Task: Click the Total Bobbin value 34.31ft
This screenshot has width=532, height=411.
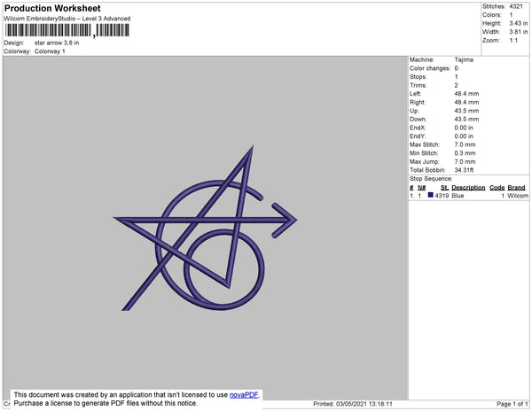Action: [464, 170]
